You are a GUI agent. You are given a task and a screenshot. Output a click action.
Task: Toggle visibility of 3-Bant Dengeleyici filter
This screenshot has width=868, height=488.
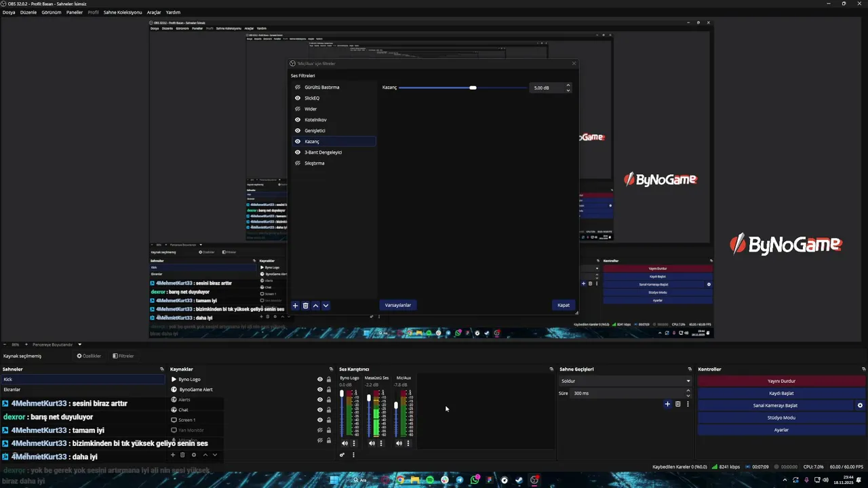pyautogui.click(x=298, y=152)
